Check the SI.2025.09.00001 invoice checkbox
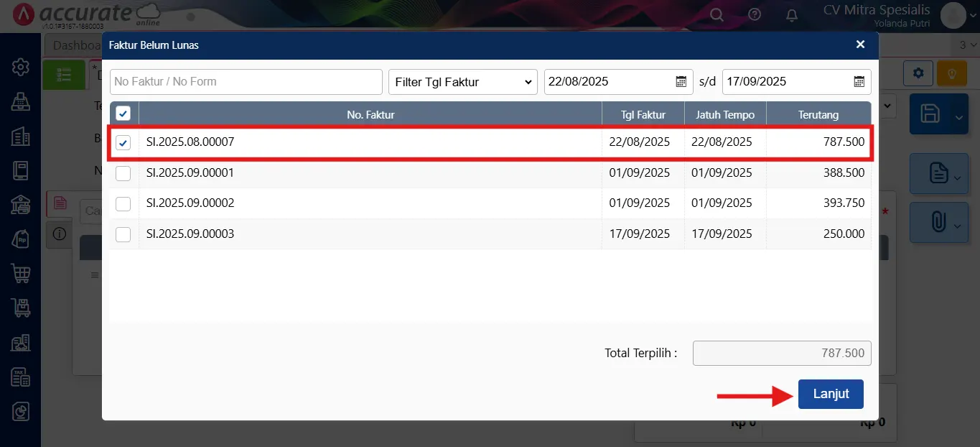The width and height of the screenshot is (980, 447). pyautogui.click(x=123, y=173)
